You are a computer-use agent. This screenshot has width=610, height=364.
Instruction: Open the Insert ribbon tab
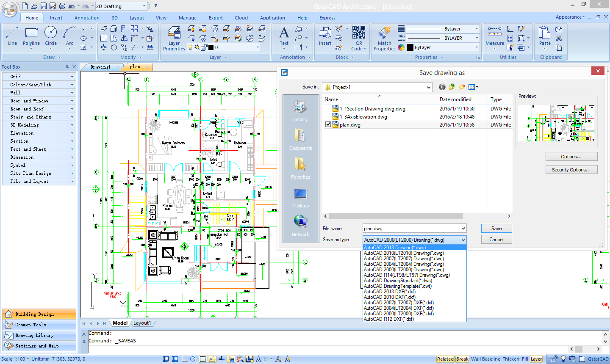point(56,18)
